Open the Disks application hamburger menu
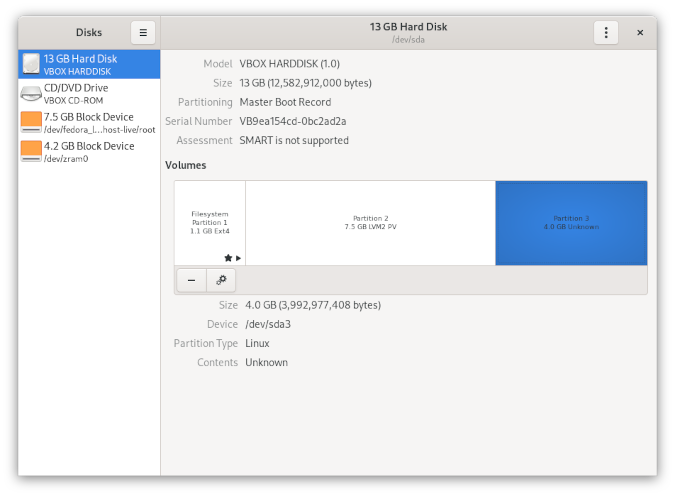The height and width of the screenshot is (496, 675). (x=143, y=32)
